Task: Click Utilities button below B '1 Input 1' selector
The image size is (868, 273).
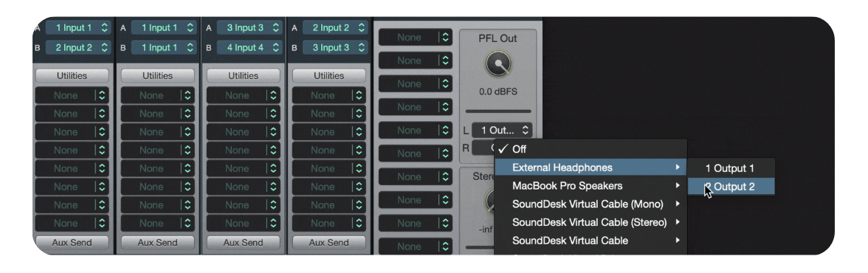Action: 158,75
